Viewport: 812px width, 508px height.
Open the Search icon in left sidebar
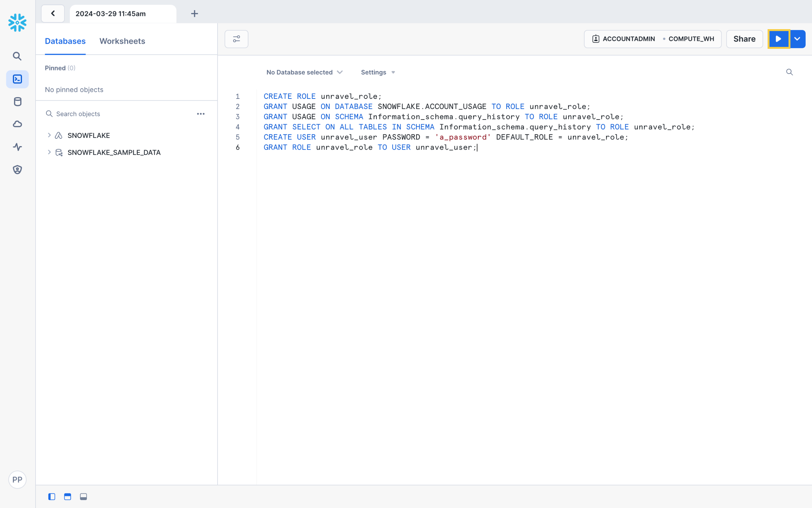17,56
